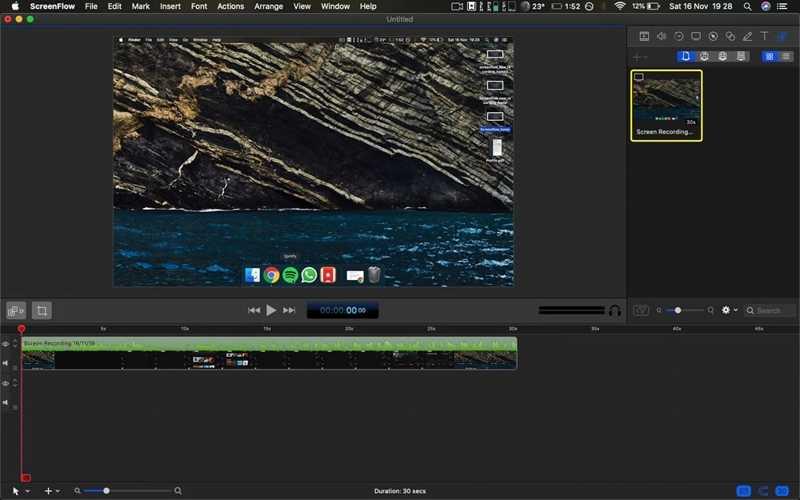Mute the first track's speaker icon

pos(6,363)
